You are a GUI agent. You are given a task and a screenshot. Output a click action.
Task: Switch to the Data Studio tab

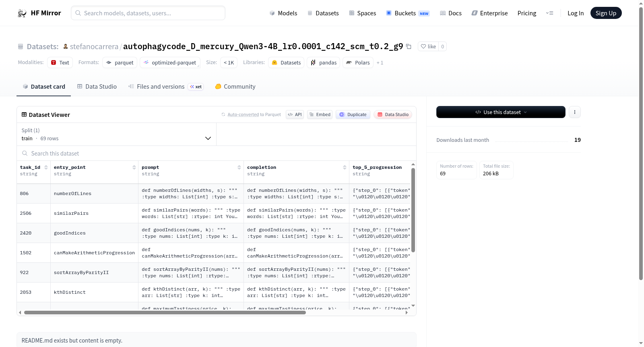click(x=97, y=87)
